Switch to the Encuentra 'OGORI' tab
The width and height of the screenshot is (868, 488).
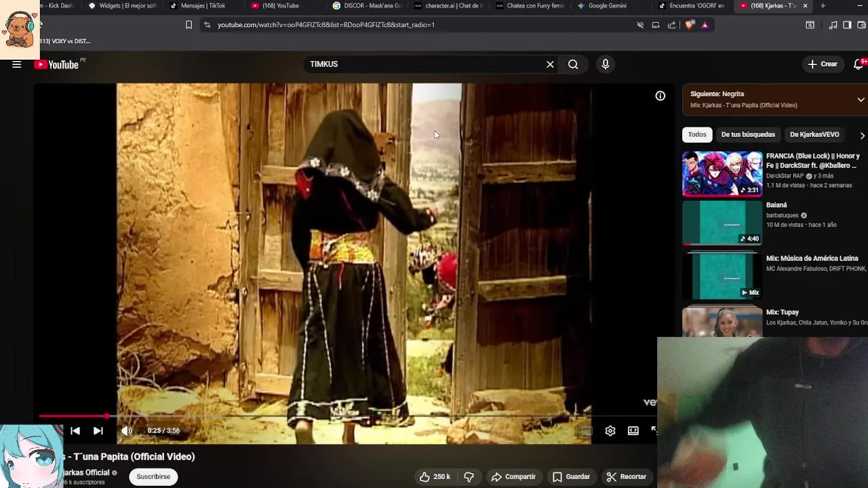692,6
